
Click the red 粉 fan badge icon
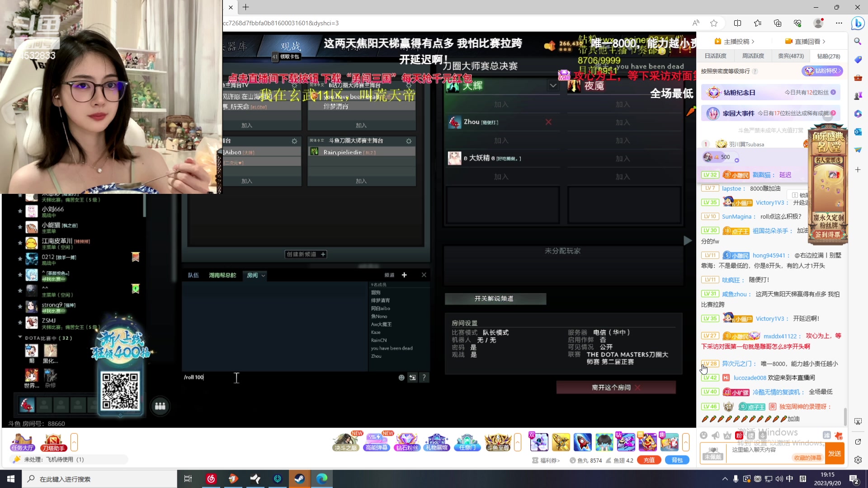[739, 435]
